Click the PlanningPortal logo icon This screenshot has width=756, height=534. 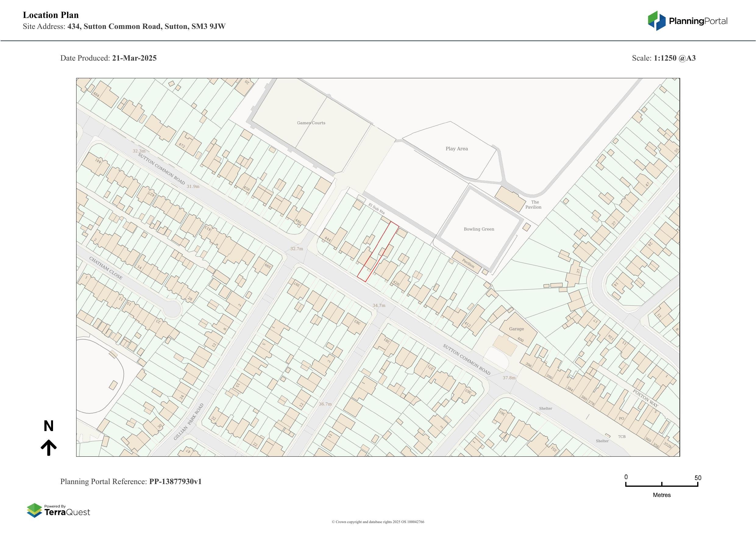657,21
